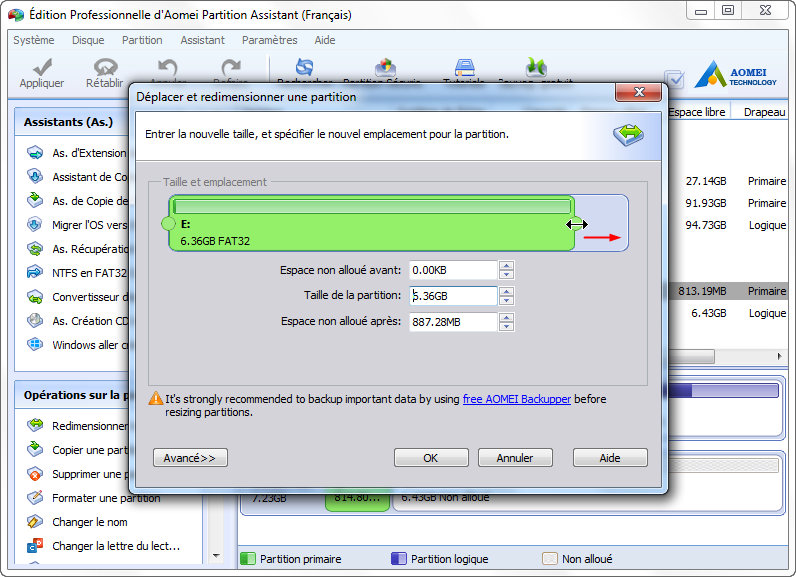The height and width of the screenshot is (577, 796).
Task: Open the Système menu
Action: click(x=34, y=40)
